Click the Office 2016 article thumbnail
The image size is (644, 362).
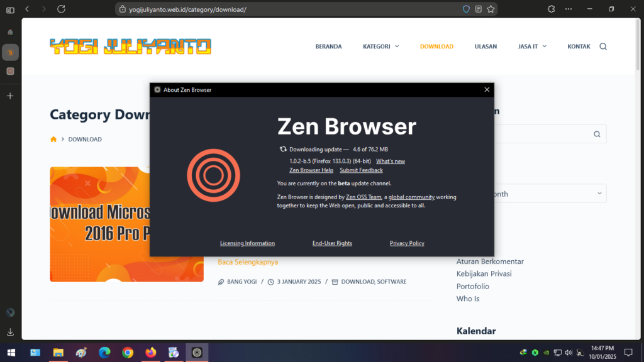[x=101, y=224]
